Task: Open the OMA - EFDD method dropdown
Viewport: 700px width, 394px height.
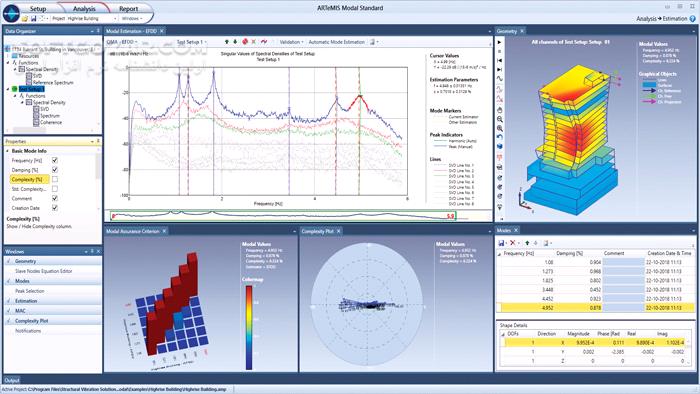Action: coord(121,42)
